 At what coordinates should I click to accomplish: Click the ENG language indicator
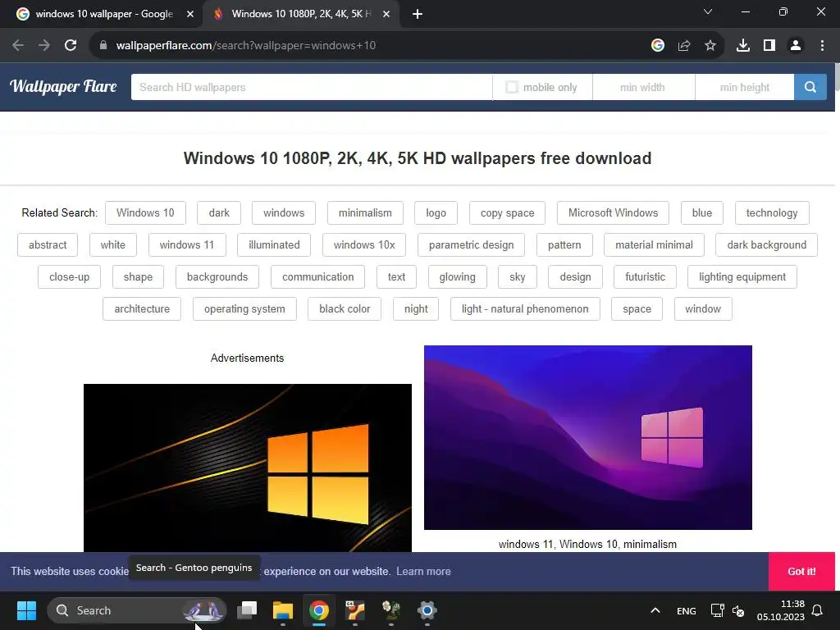pos(687,610)
